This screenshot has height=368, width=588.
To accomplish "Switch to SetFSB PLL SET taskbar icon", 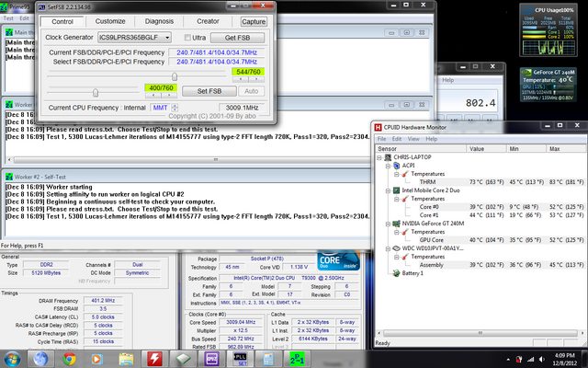I will click(x=240, y=359).
